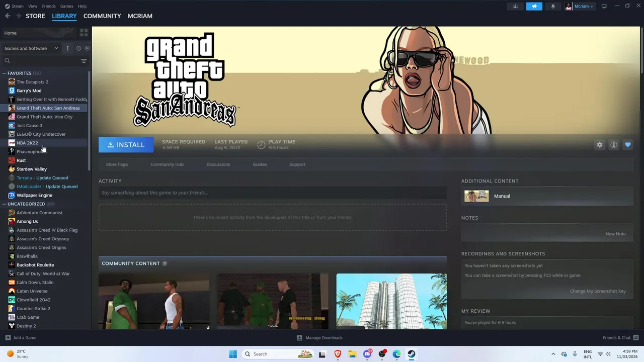Click the Windows taskbar Search box
Viewport: 644px width, 362px height.
(278, 354)
